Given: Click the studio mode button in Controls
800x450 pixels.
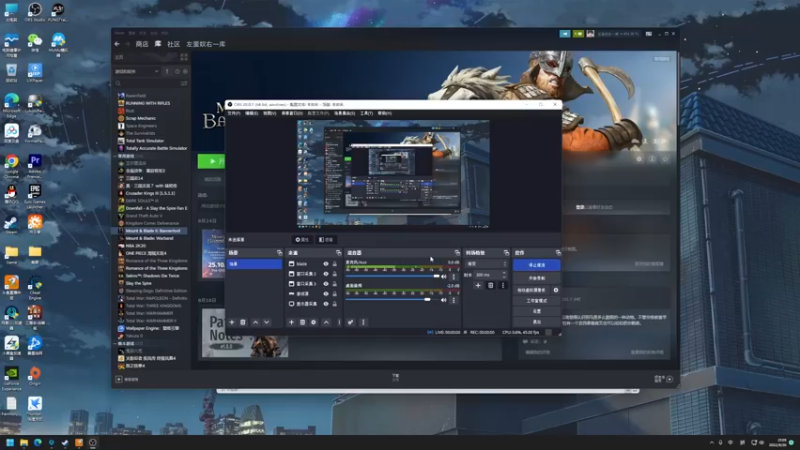Looking at the screenshot, I should pos(537,301).
